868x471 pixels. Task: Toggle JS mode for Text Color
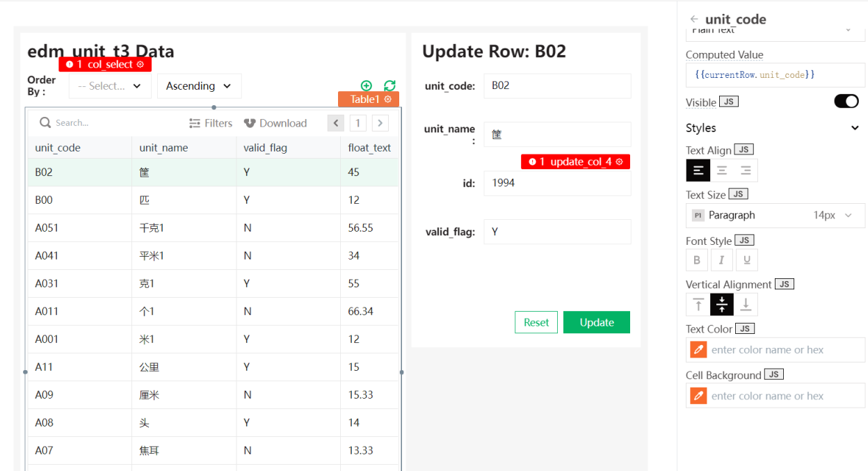click(x=745, y=328)
